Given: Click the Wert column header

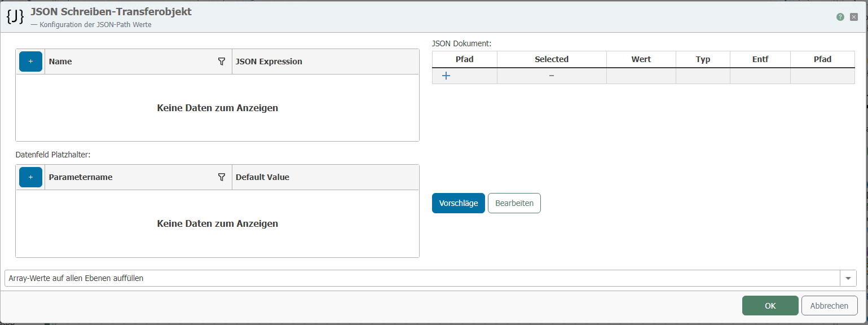Looking at the screenshot, I should (641, 59).
